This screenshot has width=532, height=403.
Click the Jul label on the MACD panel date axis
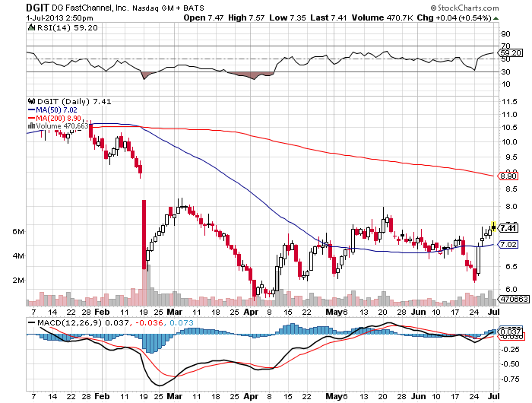(x=494, y=396)
